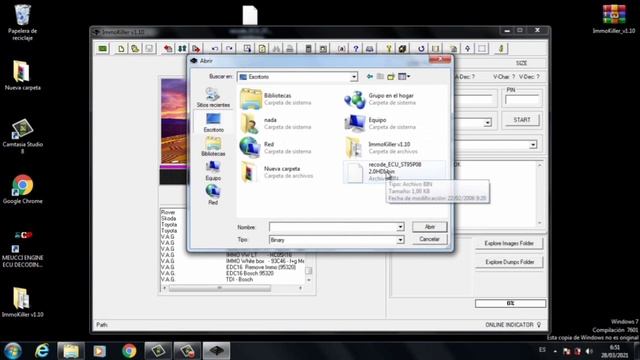Expand the Buscar en location dropdown

(x=353, y=77)
